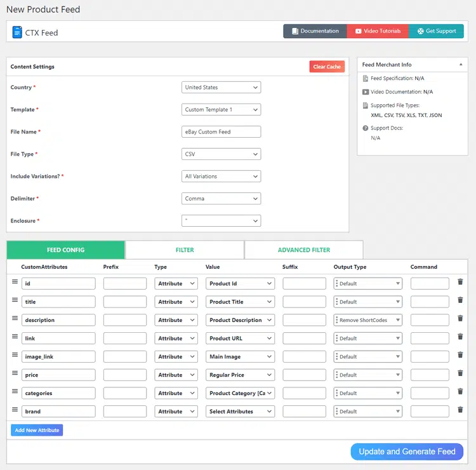
Task: Click the Supported File Types icon
Action: (366, 105)
